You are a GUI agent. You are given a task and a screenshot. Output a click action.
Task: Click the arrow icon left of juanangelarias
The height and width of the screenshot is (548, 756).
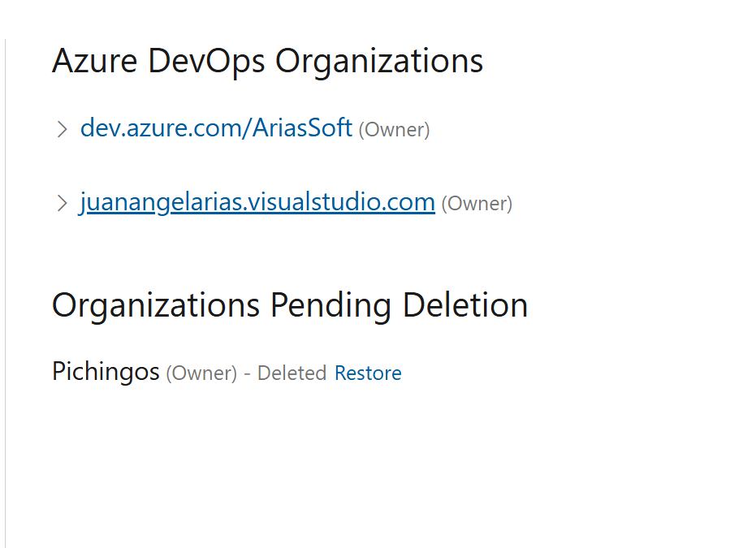62,203
